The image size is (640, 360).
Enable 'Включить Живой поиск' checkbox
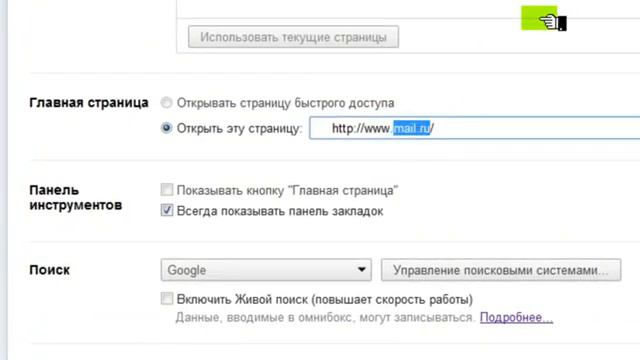click(x=167, y=298)
